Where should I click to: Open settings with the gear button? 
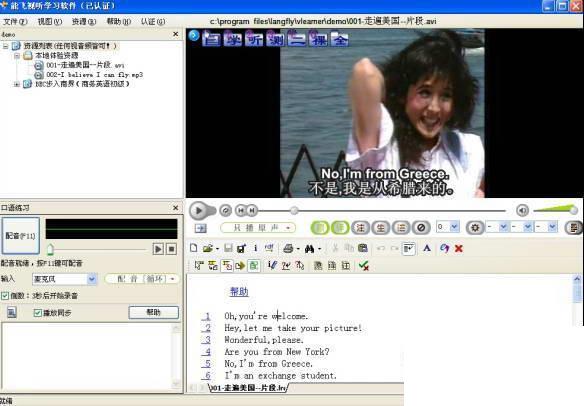[x=475, y=228]
